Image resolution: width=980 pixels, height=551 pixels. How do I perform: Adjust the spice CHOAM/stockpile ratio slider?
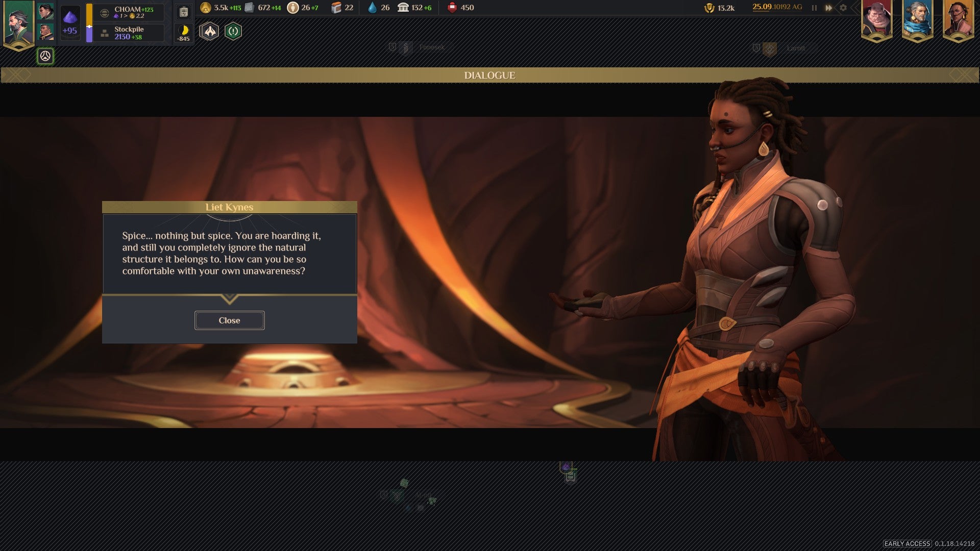[x=89, y=26]
